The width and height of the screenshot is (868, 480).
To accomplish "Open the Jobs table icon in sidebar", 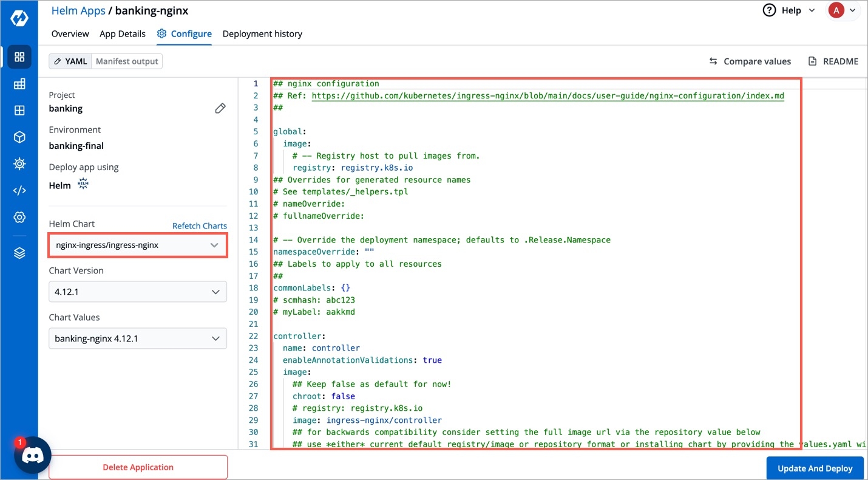I will 19,84.
